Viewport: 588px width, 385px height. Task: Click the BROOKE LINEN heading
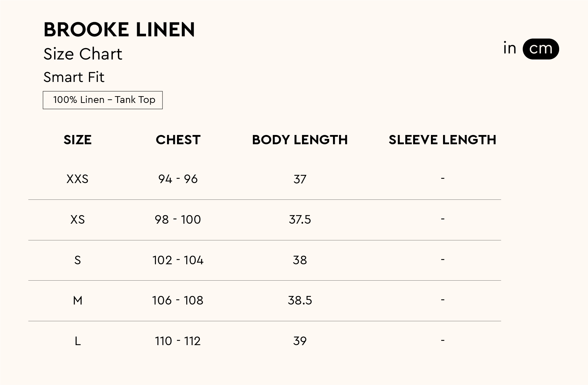(x=119, y=30)
